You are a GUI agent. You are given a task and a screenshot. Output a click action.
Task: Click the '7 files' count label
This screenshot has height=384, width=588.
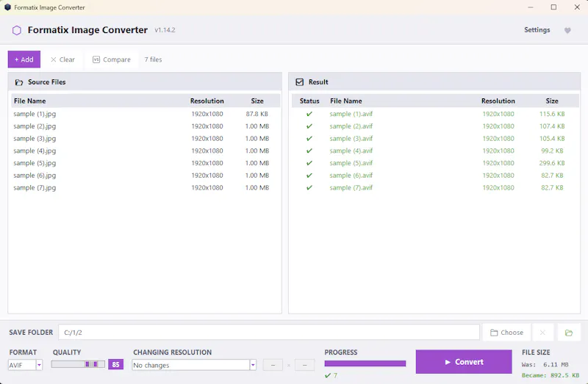coord(153,59)
